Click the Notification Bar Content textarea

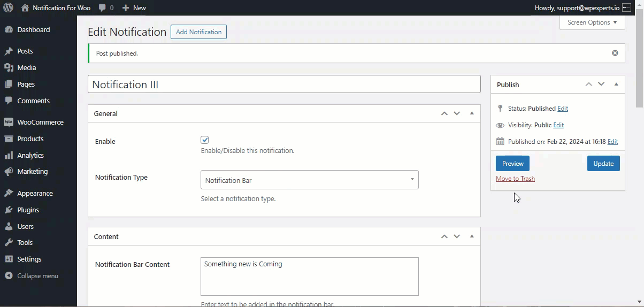(309, 277)
